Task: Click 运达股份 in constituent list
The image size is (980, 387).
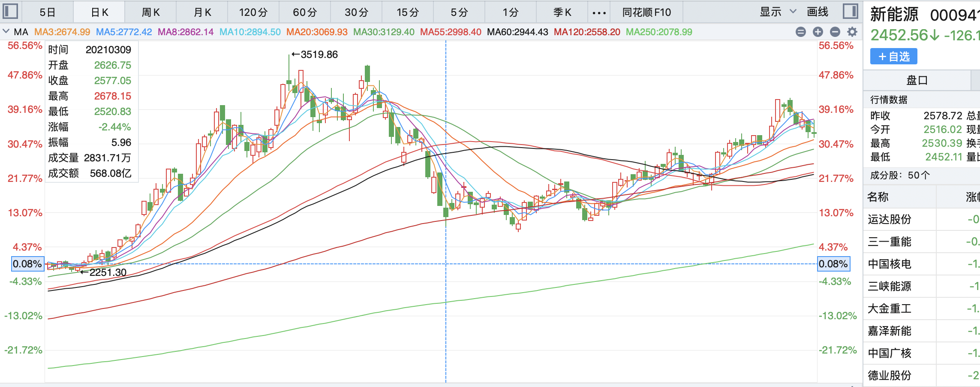Action: pyautogui.click(x=890, y=220)
